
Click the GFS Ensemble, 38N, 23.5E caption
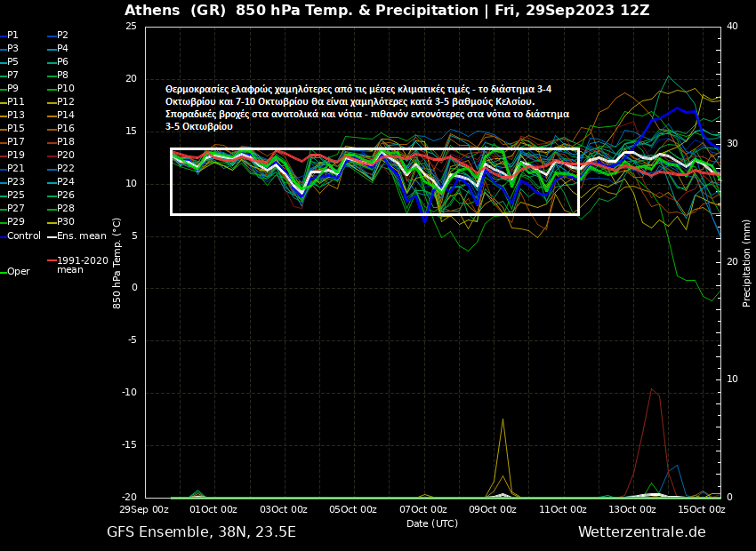coord(201,532)
